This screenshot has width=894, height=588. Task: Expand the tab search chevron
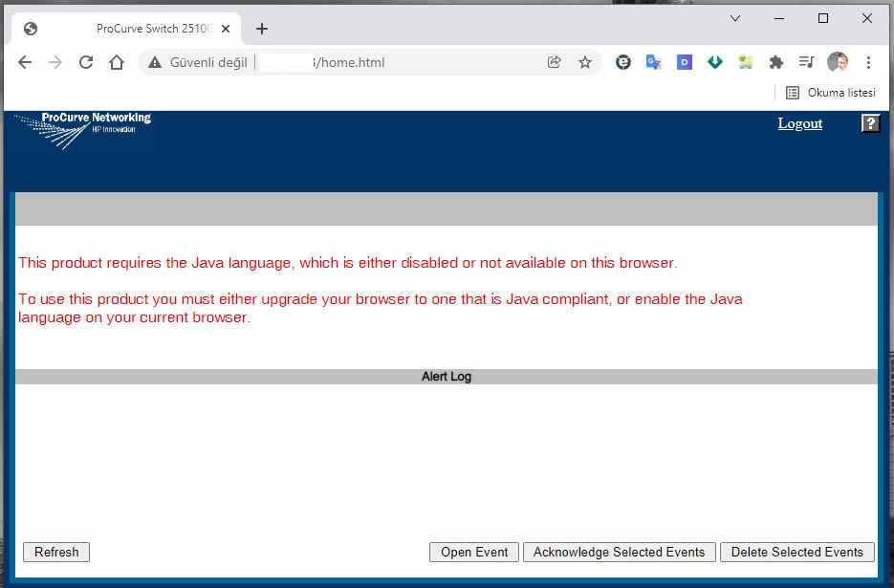735,18
